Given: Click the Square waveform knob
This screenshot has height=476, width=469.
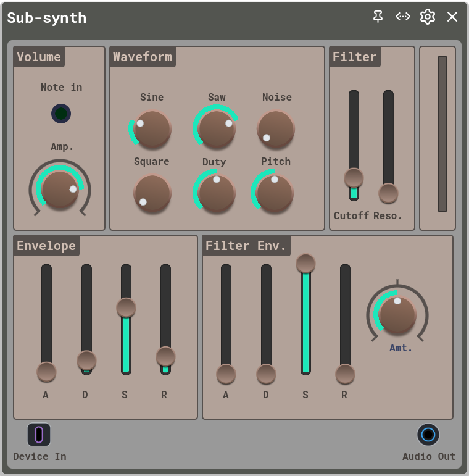Looking at the screenshot, I should (152, 193).
